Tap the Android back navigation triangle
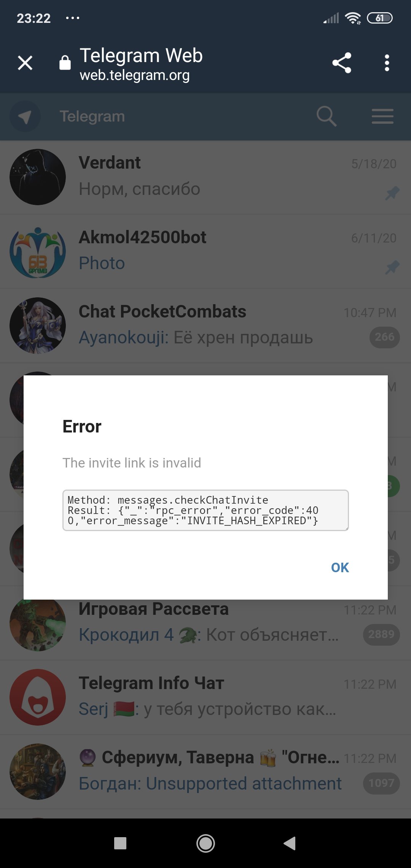411x868 pixels. point(290,843)
